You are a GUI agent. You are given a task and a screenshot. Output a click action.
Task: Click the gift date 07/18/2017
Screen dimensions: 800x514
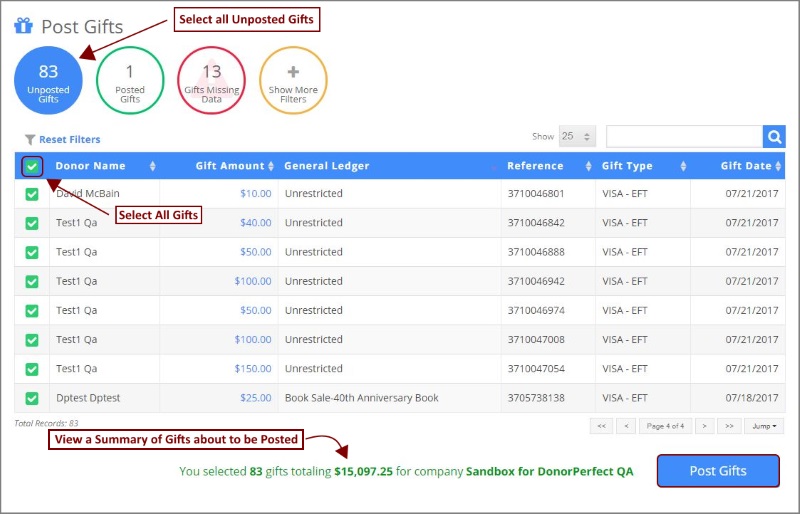(x=752, y=398)
